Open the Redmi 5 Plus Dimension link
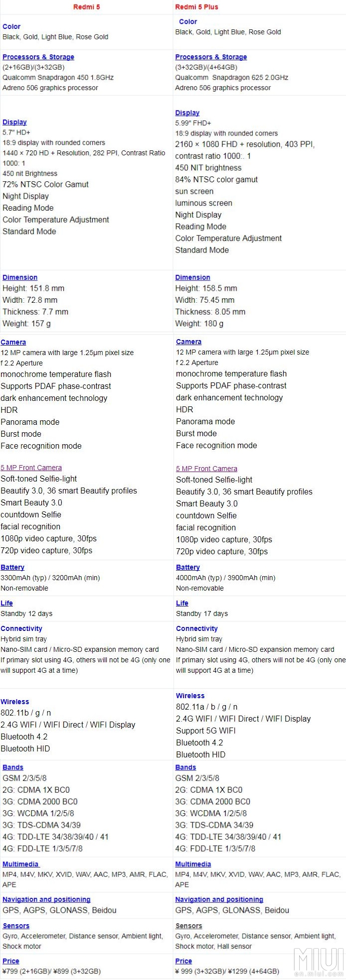 point(192,277)
